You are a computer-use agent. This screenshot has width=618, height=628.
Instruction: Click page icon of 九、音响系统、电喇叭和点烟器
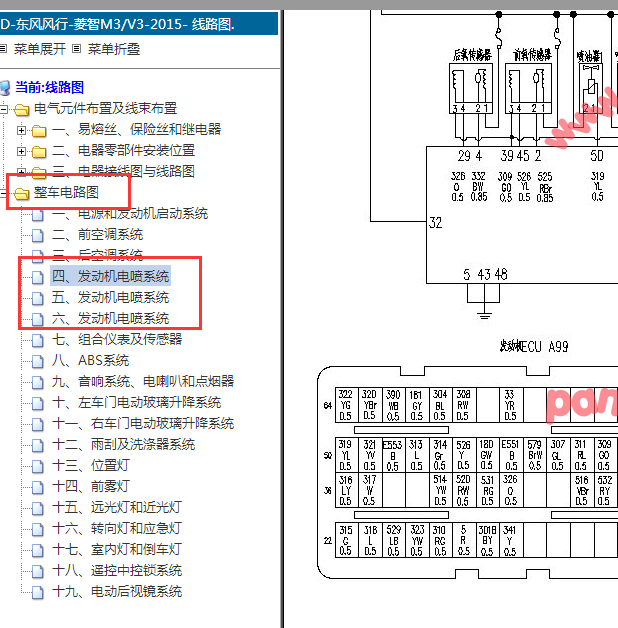click(38, 382)
